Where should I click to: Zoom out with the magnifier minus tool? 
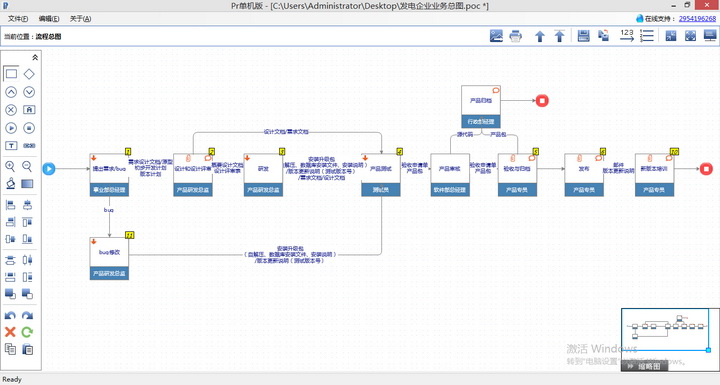tap(28, 166)
